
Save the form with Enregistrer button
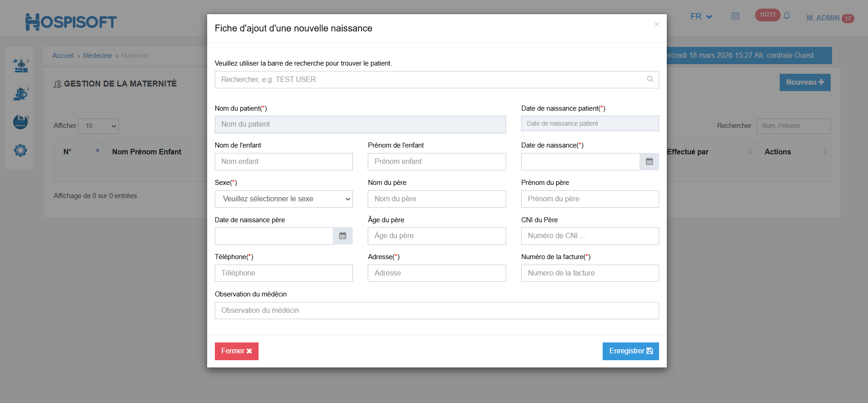tap(630, 351)
